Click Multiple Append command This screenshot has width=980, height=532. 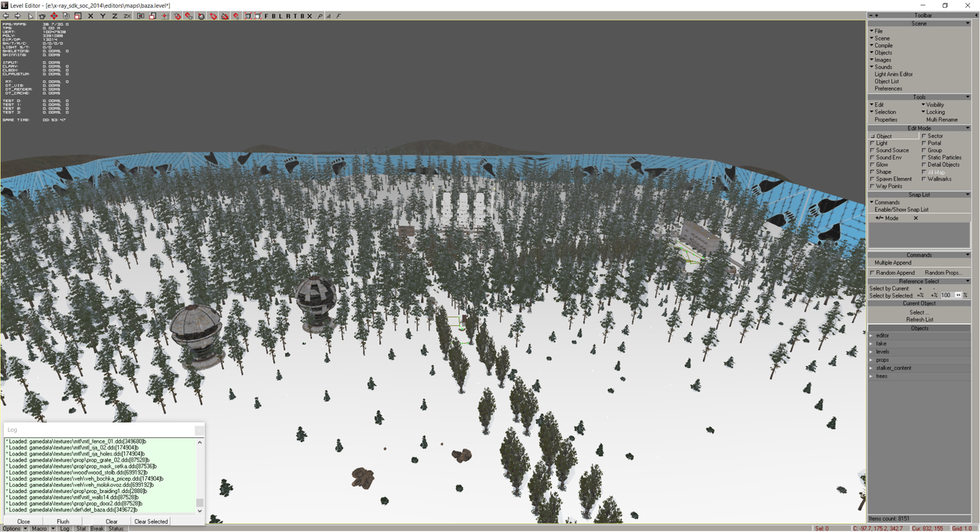click(893, 263)
